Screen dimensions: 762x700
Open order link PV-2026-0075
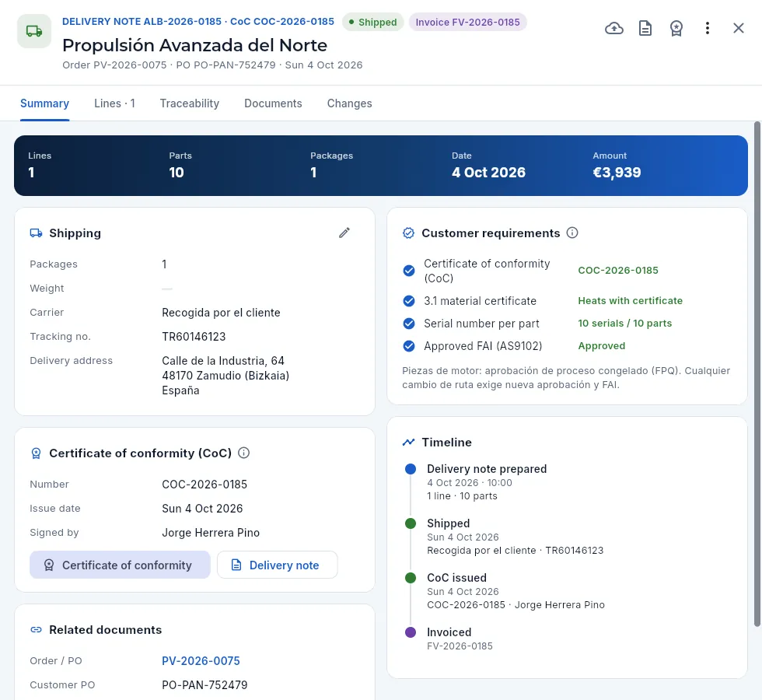201,661
